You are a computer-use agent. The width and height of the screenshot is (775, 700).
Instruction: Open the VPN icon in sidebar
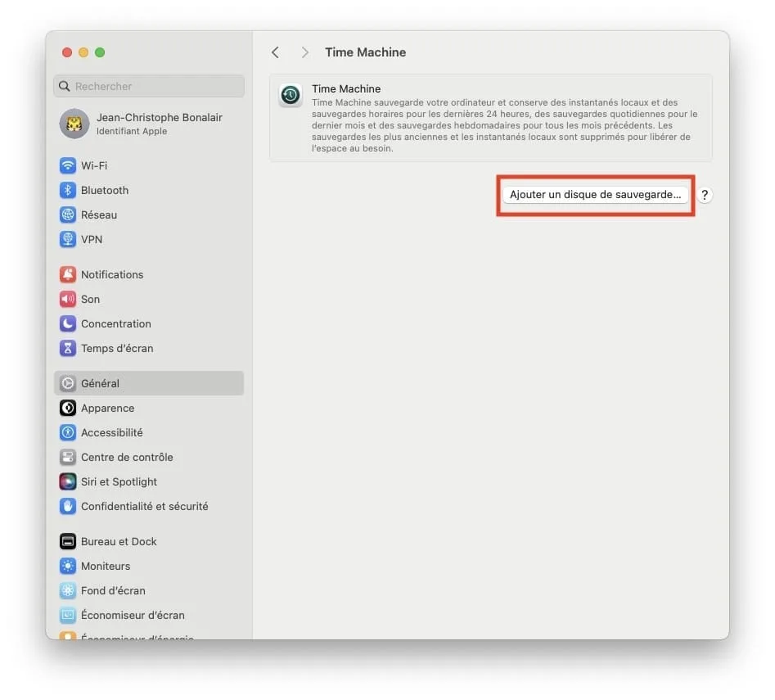pyautogui.click(x=68, y=240)
